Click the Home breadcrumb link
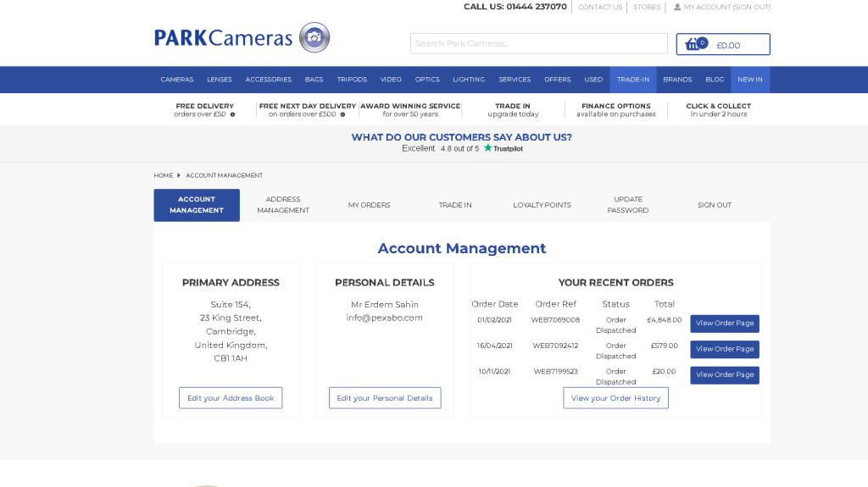Image resolution: width=868 pixels, height=487 pixels. tap(164, 175)
